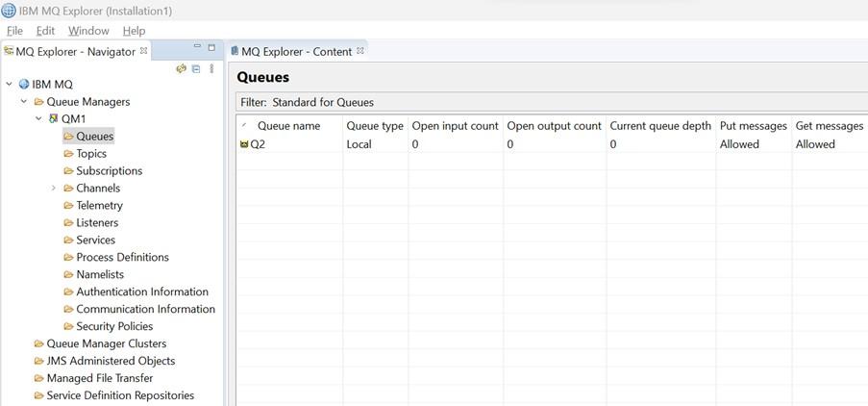Click the Get messages column header
The height and width of the screenshot is (406, 868).
pos(830,126)
